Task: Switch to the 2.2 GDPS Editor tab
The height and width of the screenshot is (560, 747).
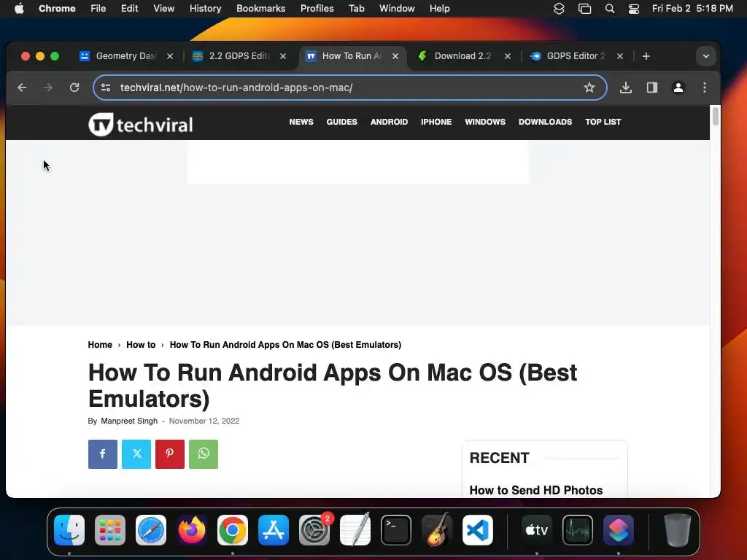Action: coord(239,56)
